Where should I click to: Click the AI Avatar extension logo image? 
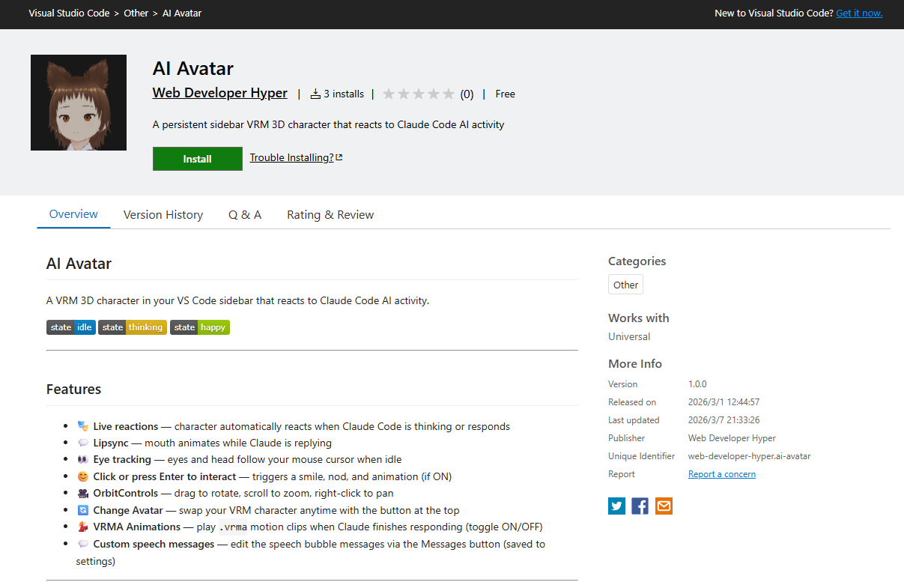79,103
